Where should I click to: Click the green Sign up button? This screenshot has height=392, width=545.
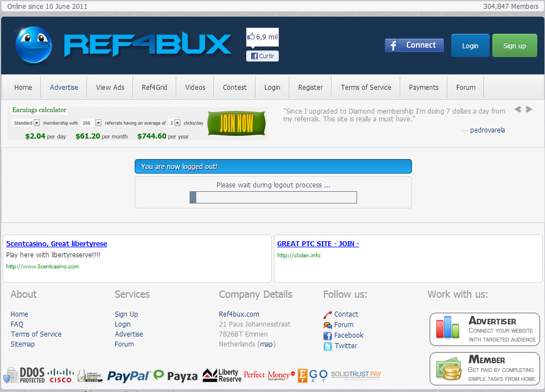pyautogui.click(x=515, y=45)
